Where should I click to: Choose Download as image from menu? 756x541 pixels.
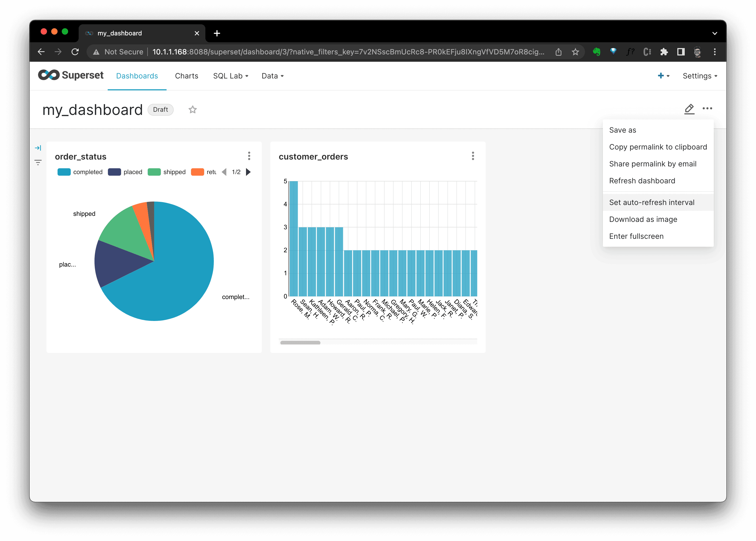pos(643,219)
